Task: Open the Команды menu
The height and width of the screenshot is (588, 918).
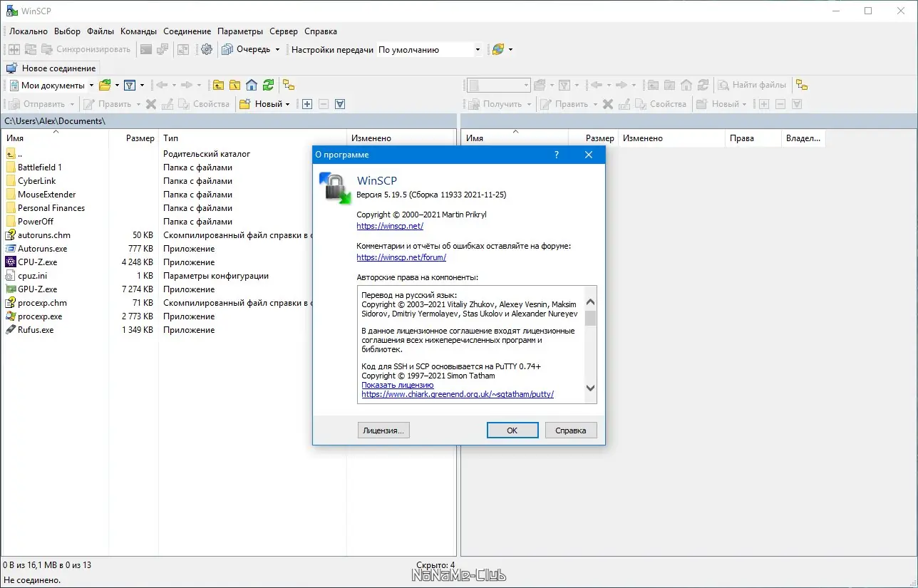Action: point(138,31)
